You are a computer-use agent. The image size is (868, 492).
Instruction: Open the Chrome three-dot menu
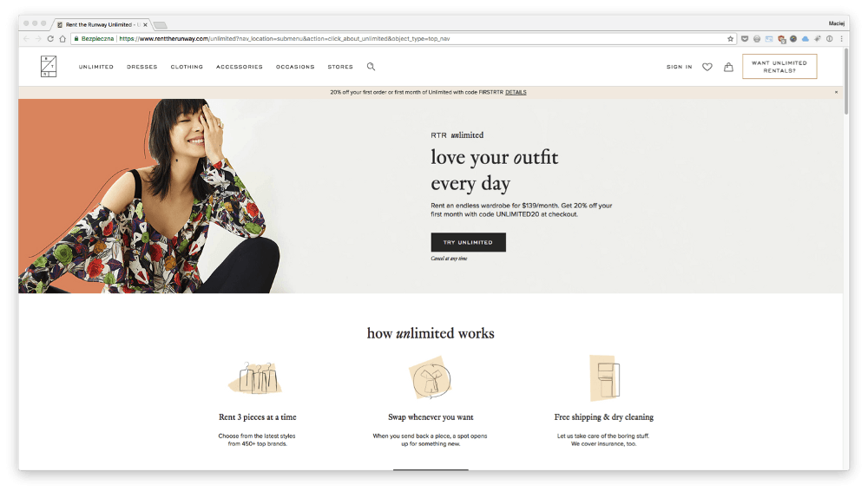841,39
